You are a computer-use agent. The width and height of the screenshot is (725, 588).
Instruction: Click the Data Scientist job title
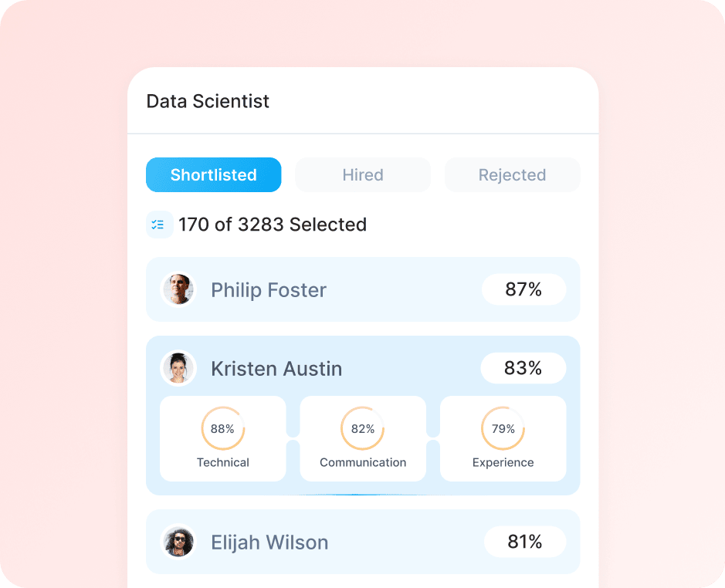(x=208, y=101)
